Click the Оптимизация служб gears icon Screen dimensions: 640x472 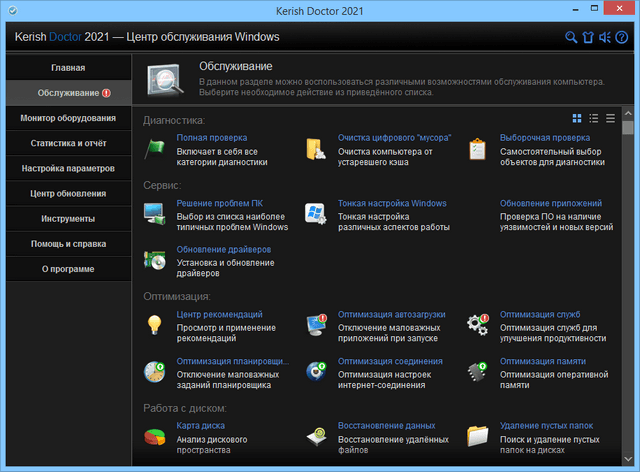tap(478, 324)
